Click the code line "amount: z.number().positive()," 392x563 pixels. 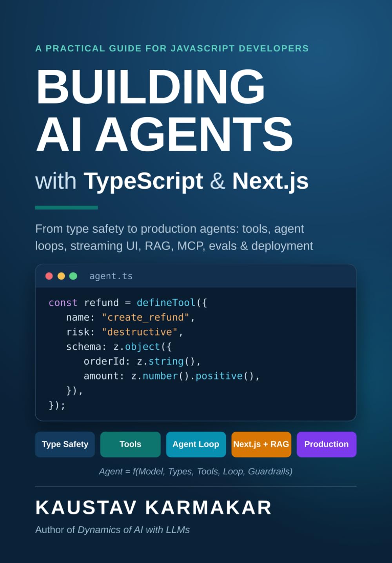click(x=172, y=376)
